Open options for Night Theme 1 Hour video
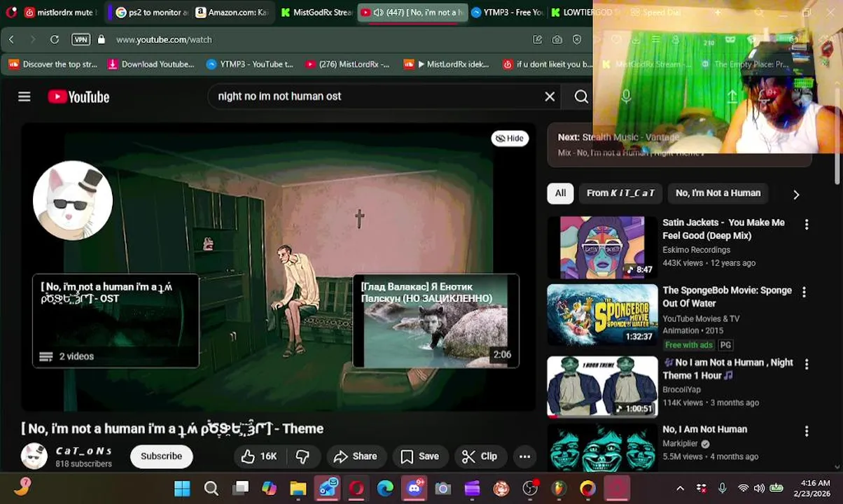The width and height of the screenshot is (843, 504). [807, 364]
